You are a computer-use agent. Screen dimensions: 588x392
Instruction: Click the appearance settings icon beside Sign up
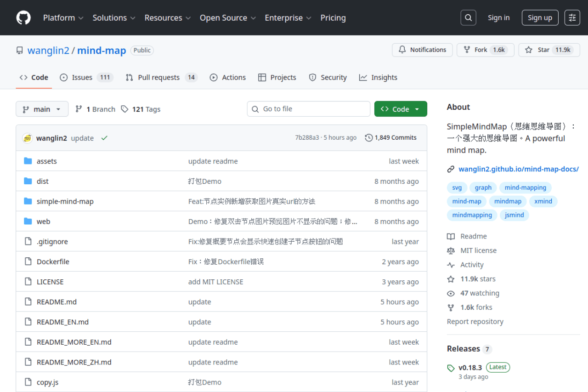572,17
